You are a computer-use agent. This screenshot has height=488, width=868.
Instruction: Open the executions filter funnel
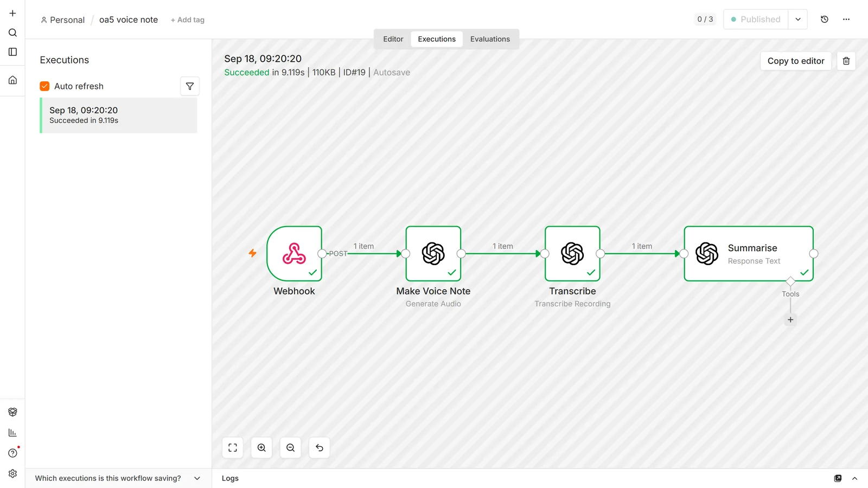pyautogui.click(x=190, y=86)
